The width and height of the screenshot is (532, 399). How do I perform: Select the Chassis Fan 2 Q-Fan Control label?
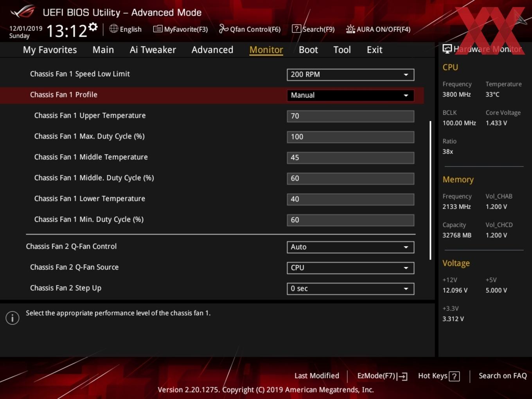click(x=71, y=246)
